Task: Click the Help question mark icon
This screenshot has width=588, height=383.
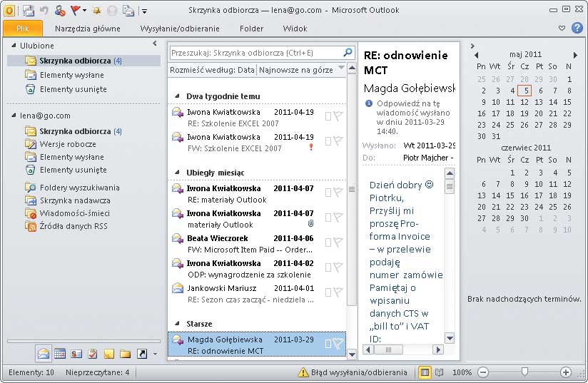Action: (x=577, y=29)
